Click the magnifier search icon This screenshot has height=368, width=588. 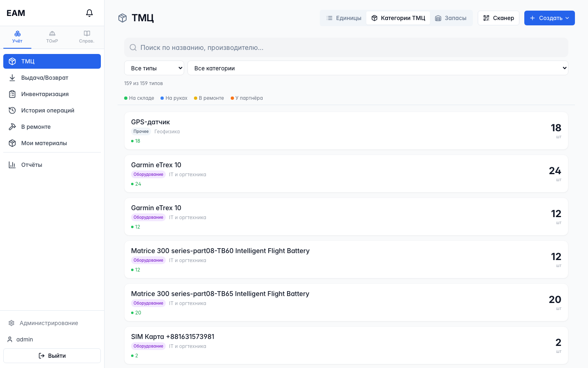point(133,47)
